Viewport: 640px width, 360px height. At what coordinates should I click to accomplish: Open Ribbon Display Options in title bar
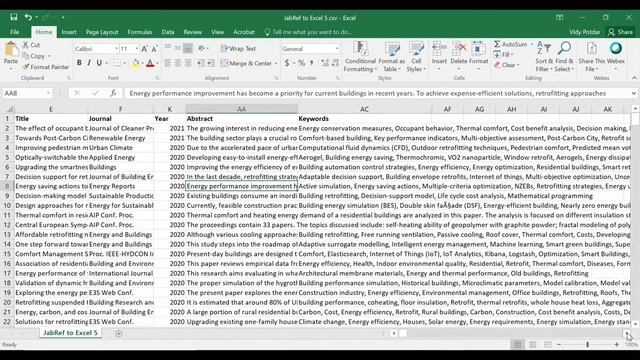(560, 18)
